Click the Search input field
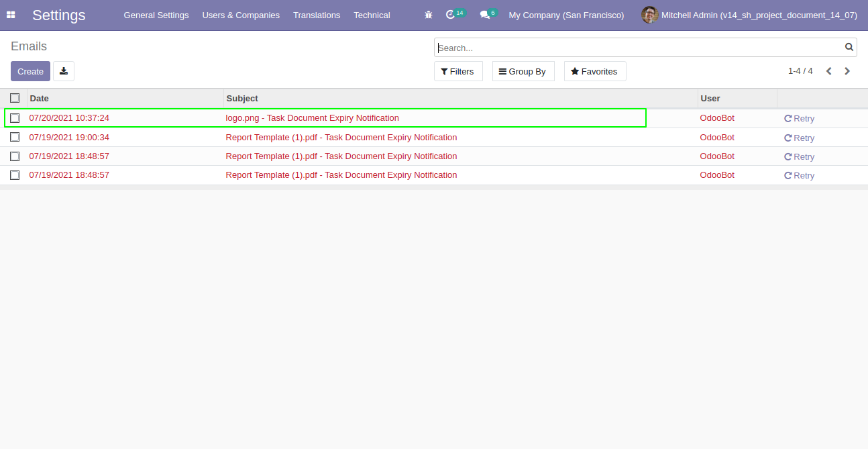 [640, 48]
